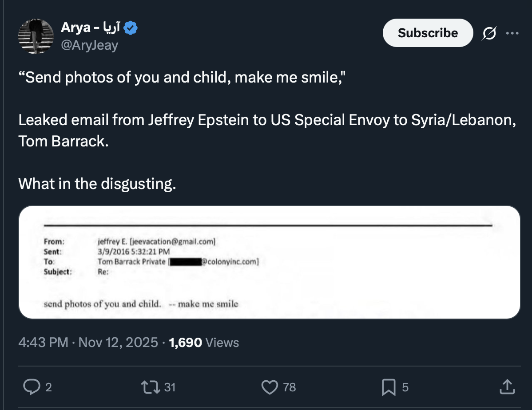Click the 4:43 PM Nov 12 timestamp
The width and height of the screenshot is (532, 410).
(88, 343)
